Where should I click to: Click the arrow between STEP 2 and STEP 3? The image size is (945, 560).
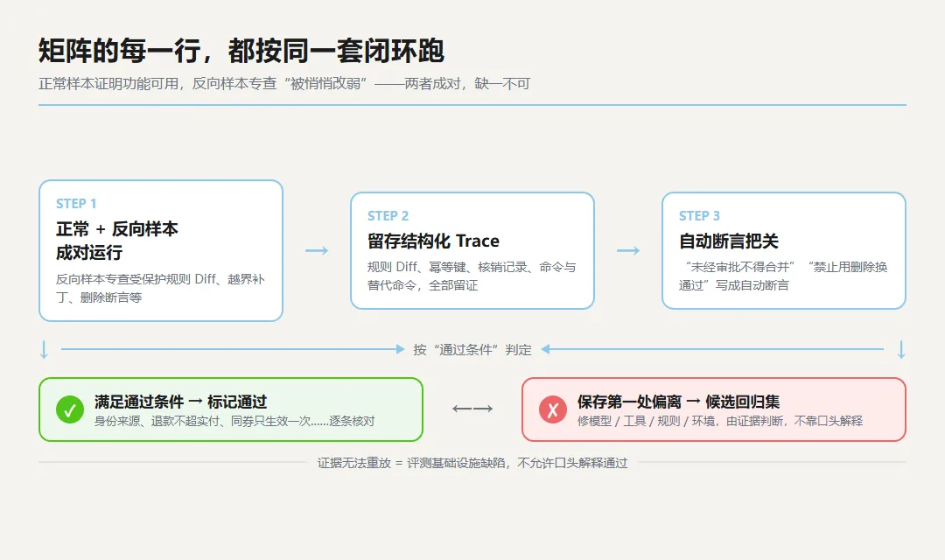[x=628, y=251]
